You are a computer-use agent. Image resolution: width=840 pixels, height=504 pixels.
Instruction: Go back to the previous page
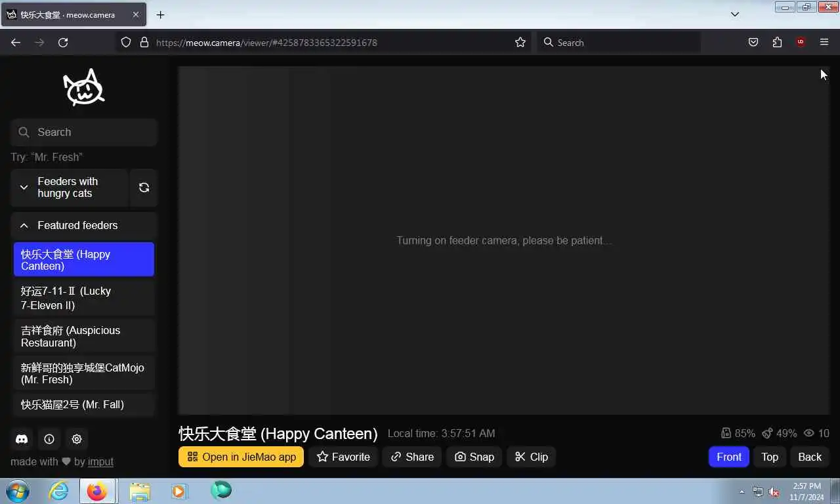click(x=16, y=43)
